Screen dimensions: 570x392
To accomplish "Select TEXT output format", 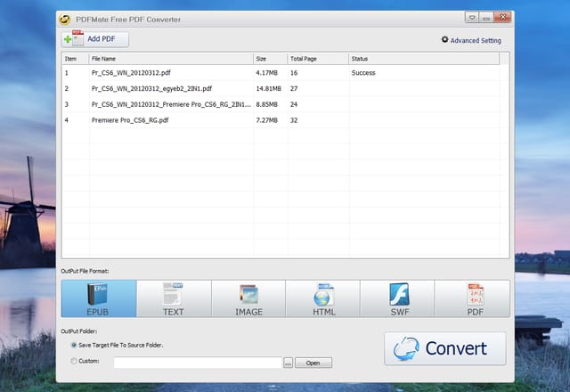I will click(174, 298).
